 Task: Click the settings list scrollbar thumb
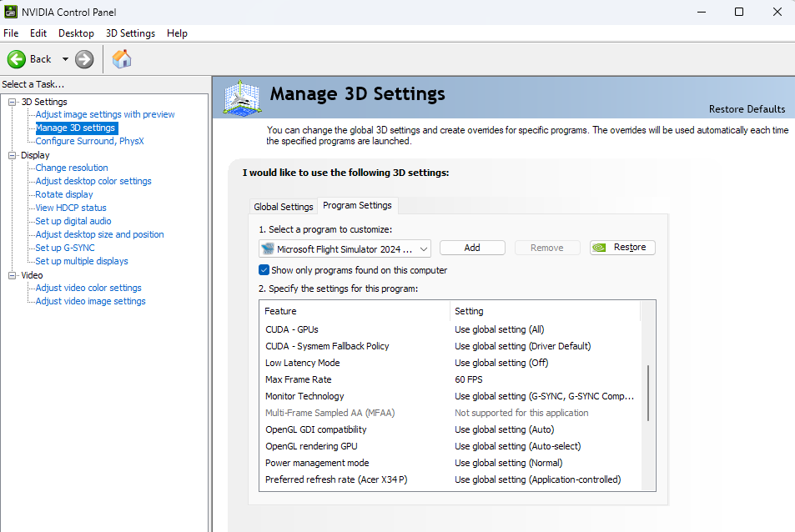click(648, 394)
